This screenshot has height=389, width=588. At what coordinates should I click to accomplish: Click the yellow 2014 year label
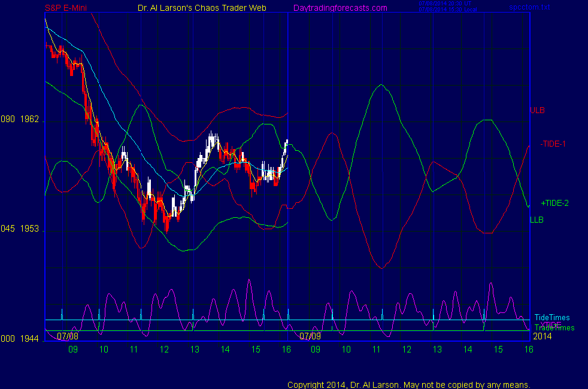tap(542, 336)
